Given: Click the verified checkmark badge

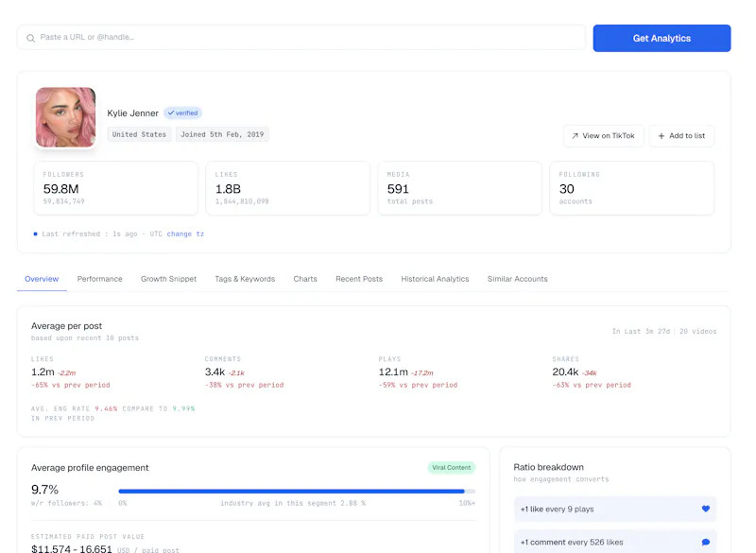Looking at the screenshot, I should (x=182, y=112).
